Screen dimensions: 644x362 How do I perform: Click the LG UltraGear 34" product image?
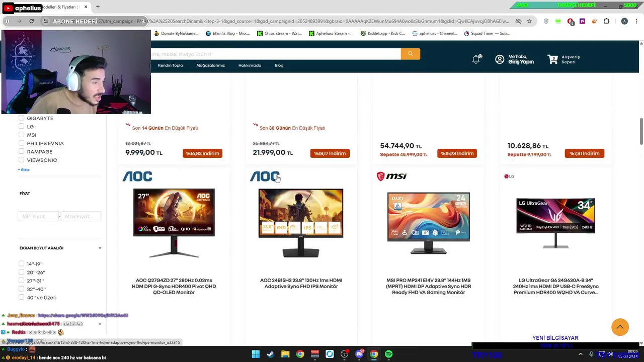(x=555, y=223)
